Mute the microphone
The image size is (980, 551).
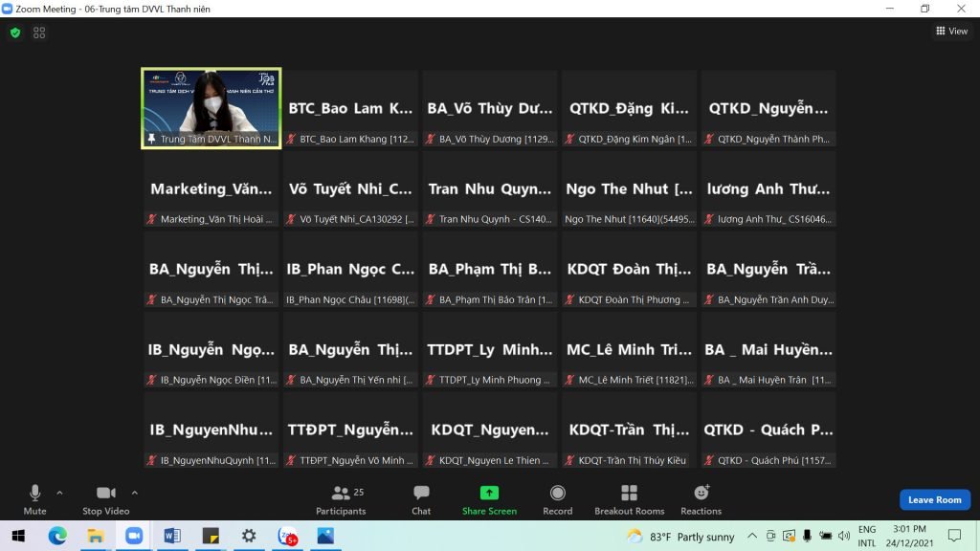click(x=34, y=494)
